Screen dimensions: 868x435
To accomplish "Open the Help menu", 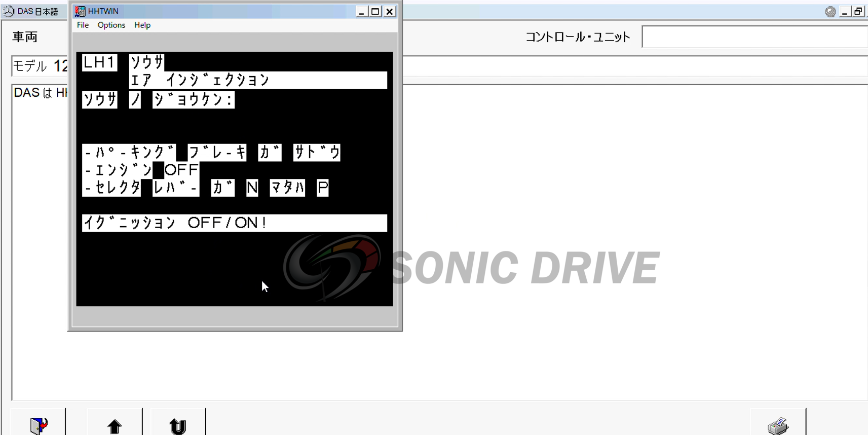I will (142, 25).
